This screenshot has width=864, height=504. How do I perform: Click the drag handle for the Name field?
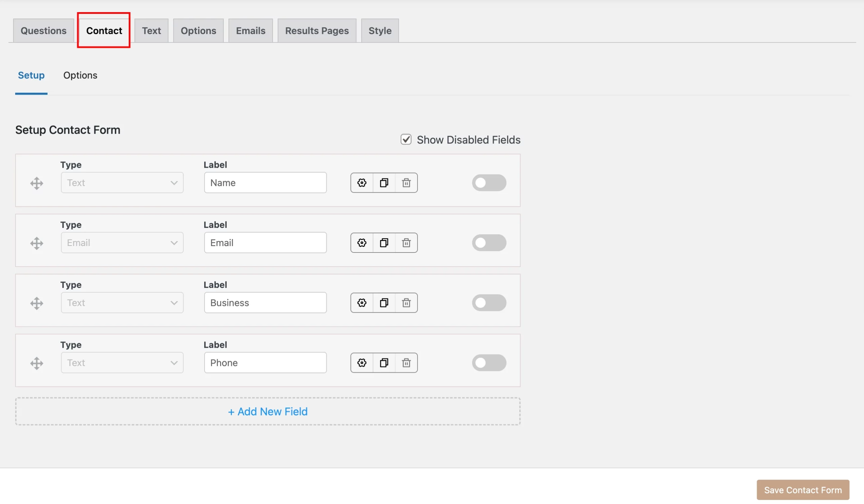point(37,183)
